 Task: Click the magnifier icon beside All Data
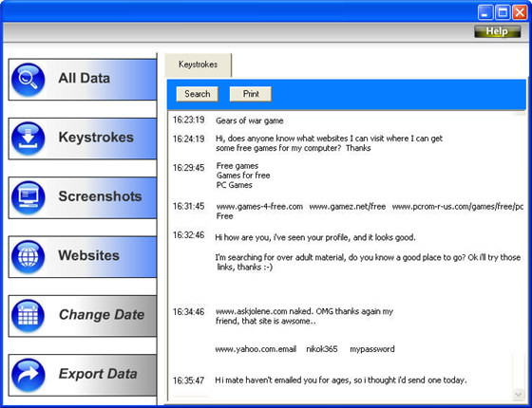pos(28,80)
